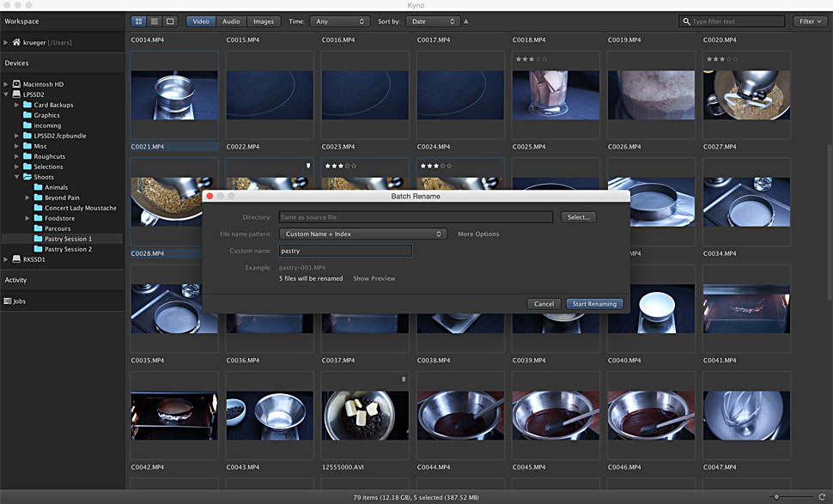Open the Time filter dropdown
Viewport: 833px width, 504px height.
pos(340,21)
